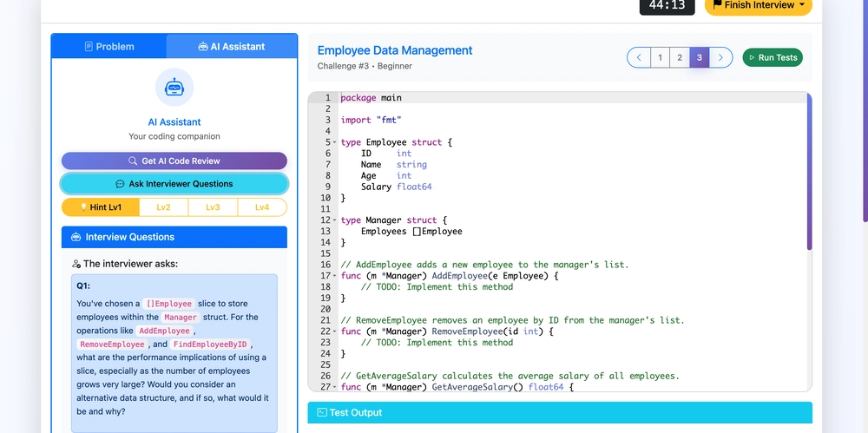This screenshot has width=868, height=433.
Task: Fold the RemoveEmployee function at line 22
Action: (335, 331)
